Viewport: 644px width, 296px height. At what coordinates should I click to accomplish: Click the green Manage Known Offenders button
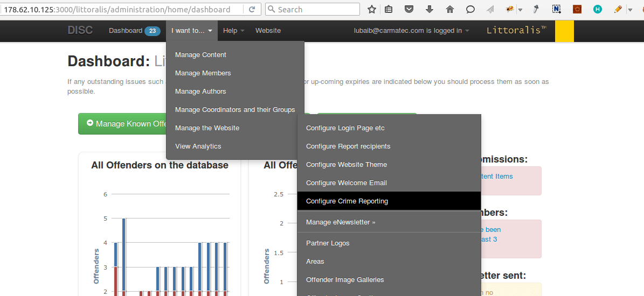point(122,123)
